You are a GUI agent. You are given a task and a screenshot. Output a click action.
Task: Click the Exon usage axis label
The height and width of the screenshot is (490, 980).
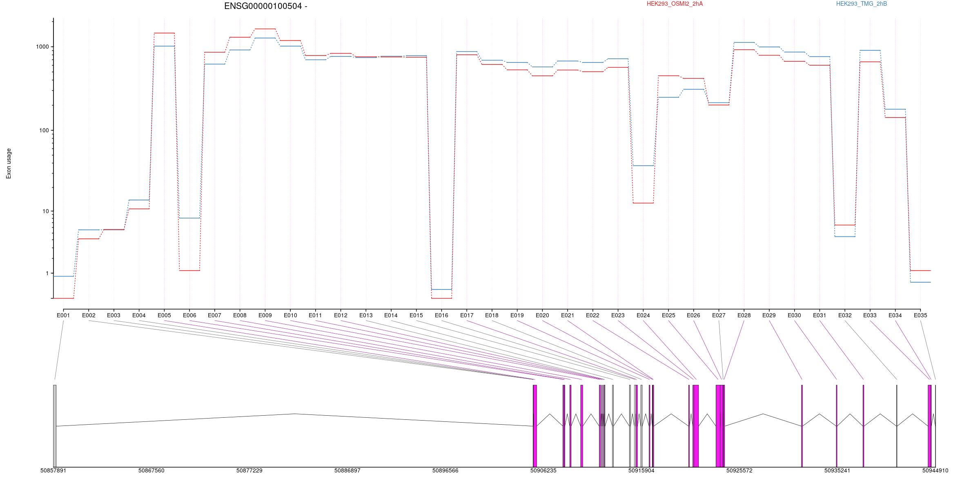pos(9,163)
